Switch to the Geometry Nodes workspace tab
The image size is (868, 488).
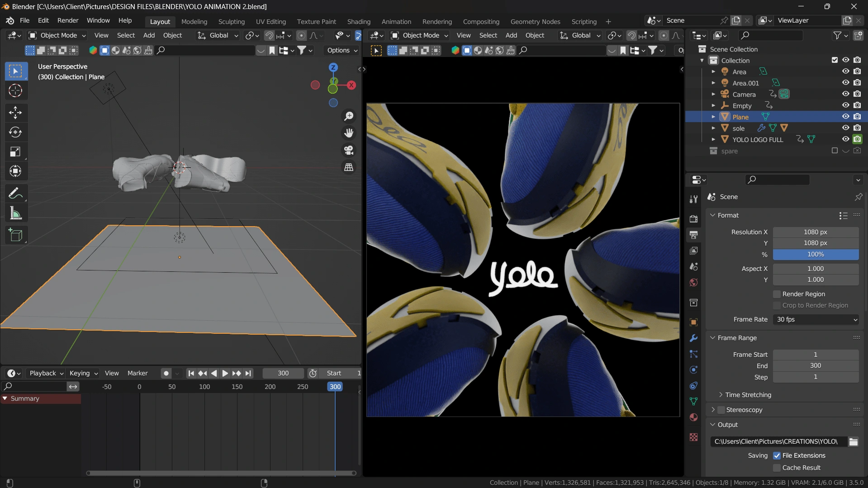[535, 22]
